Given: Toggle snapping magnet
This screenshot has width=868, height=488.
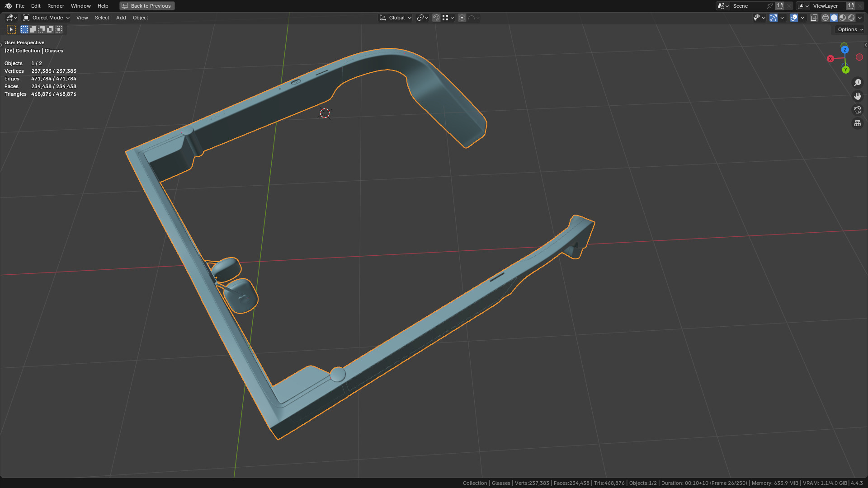Looking at the screenshot, I should click(436, 18).
